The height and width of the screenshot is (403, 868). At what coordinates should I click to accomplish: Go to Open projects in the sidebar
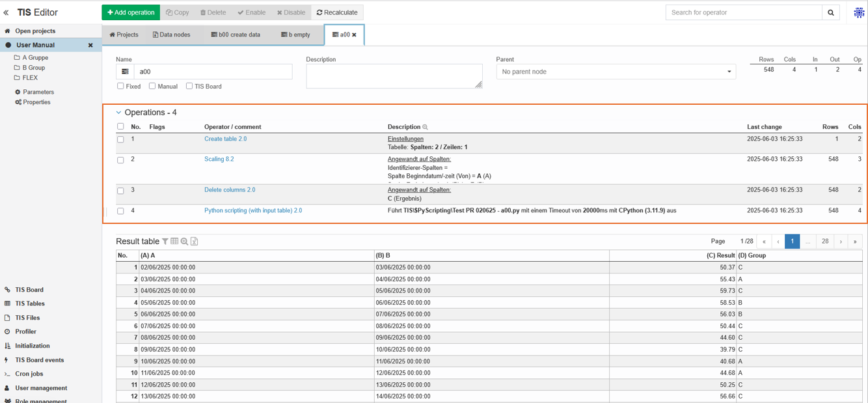click(x=35, y=31)
